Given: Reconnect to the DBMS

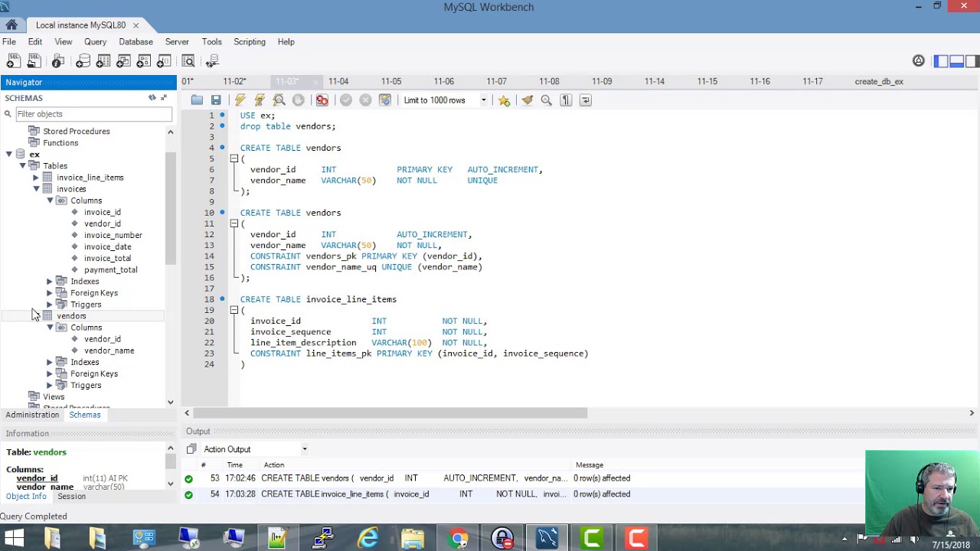Looking at the screenshot, I should 213,61.
